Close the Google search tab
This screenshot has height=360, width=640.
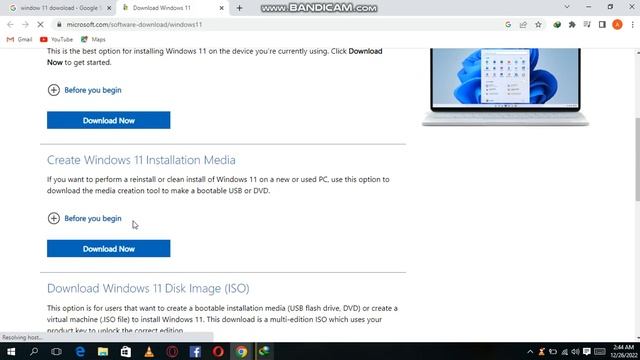pyautogui.click(x=109, y=8)
